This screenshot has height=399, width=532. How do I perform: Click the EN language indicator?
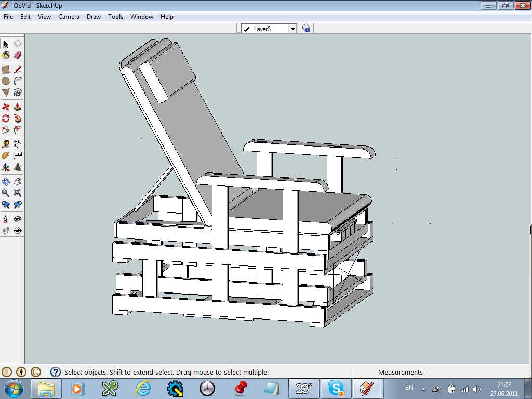pos(409,388)
